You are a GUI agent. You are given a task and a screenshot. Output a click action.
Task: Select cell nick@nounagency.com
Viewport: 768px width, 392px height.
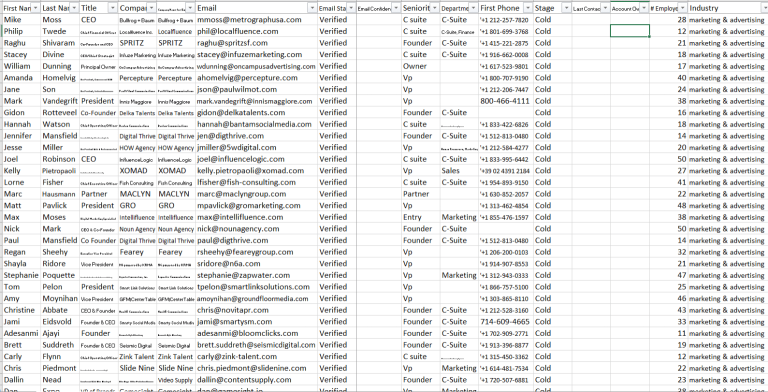(257, 229)
